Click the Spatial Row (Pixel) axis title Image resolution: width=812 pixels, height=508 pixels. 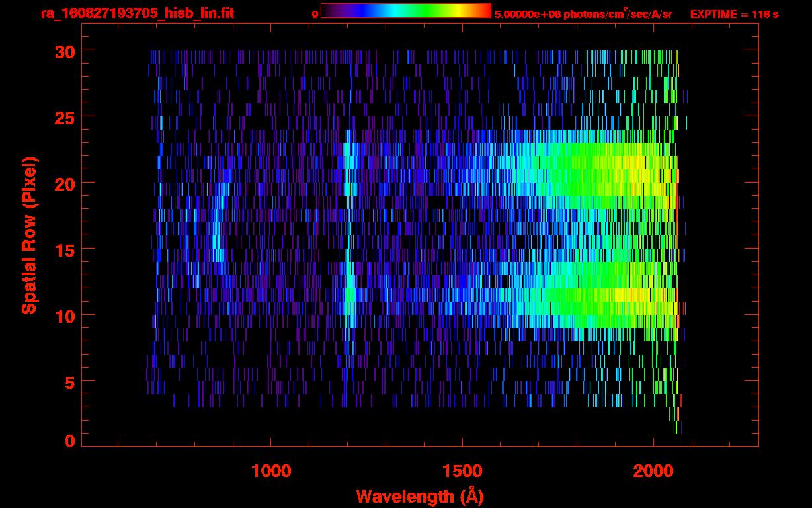(29, 235)
